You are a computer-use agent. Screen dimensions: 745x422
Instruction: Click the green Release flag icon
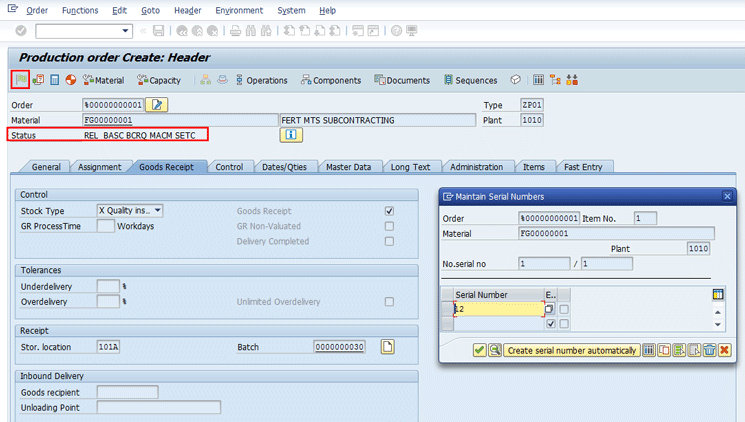19,80
